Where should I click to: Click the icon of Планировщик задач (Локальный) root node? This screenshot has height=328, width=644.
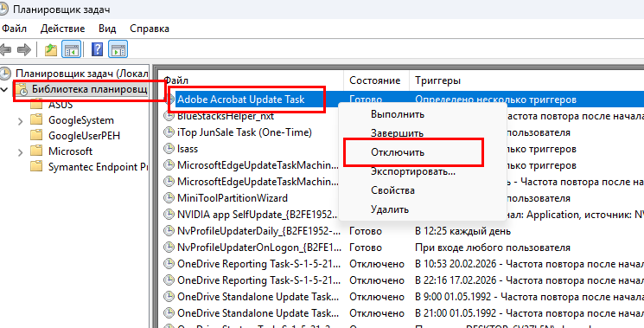click(5, 74)
